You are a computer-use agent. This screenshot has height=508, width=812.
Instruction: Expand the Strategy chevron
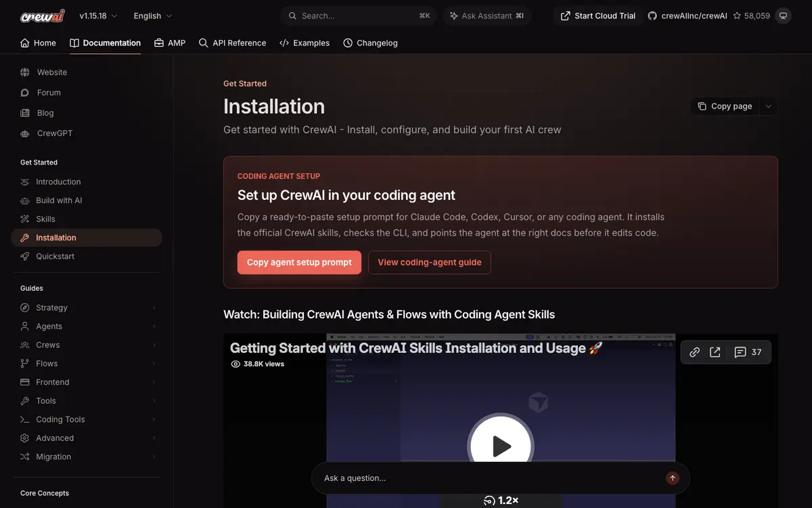tap(154, 308)
